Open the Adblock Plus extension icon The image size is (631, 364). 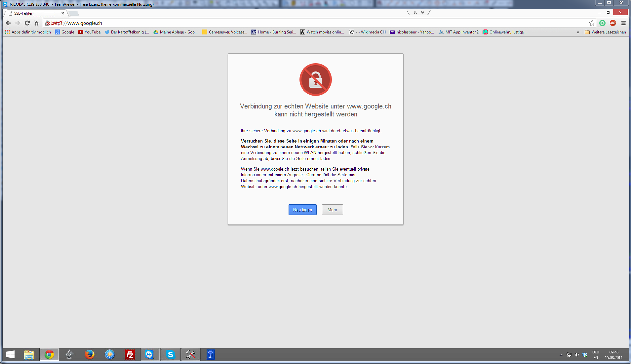(x=613, y=23)
